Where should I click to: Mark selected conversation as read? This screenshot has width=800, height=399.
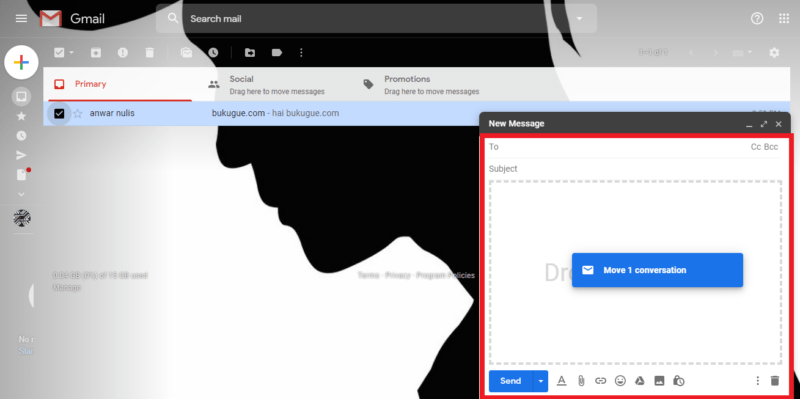coord(186,53)
